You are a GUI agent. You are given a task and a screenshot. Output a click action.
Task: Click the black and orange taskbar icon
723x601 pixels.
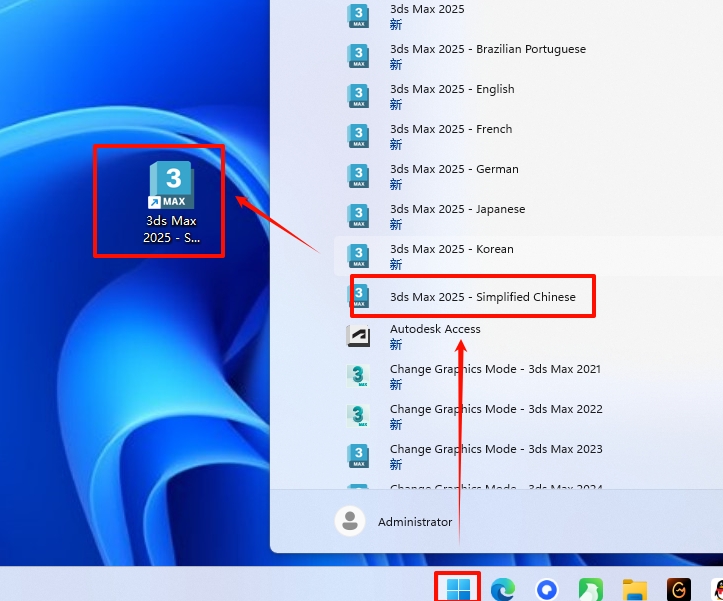pos(679,590)
